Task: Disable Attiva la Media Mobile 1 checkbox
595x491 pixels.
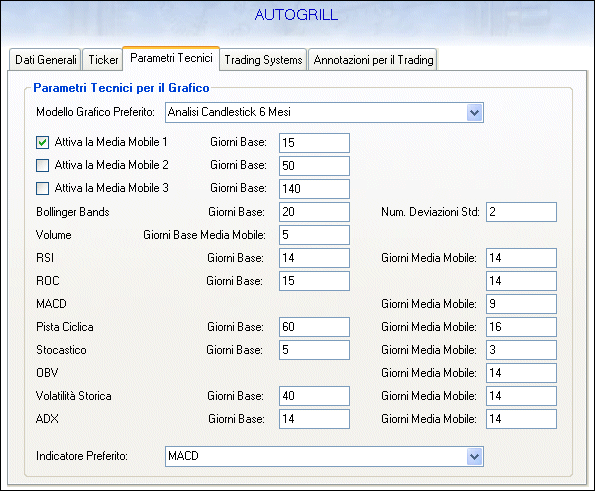Action: coord(42,143)
